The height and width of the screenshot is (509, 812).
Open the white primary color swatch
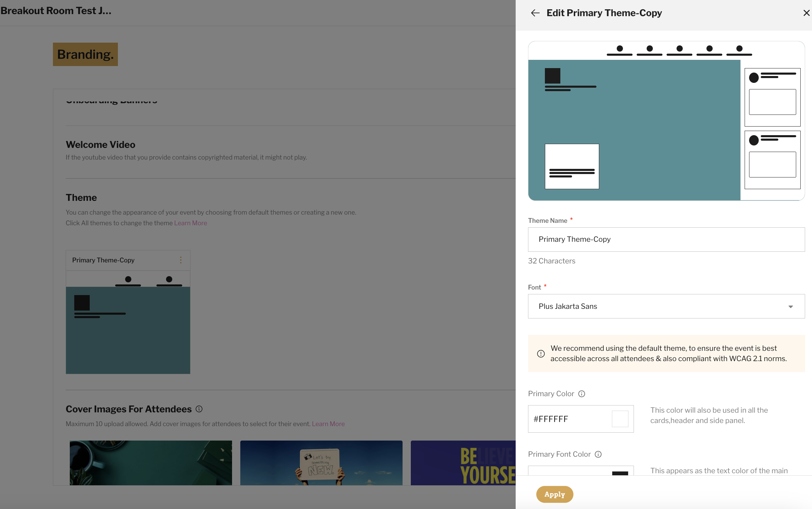620,419
